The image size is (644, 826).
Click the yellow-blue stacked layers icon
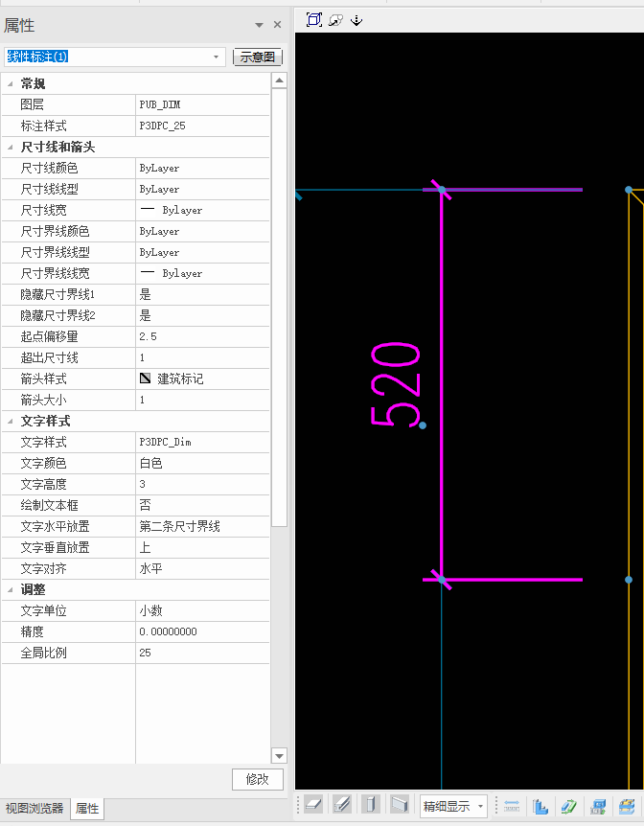point(627,806)
